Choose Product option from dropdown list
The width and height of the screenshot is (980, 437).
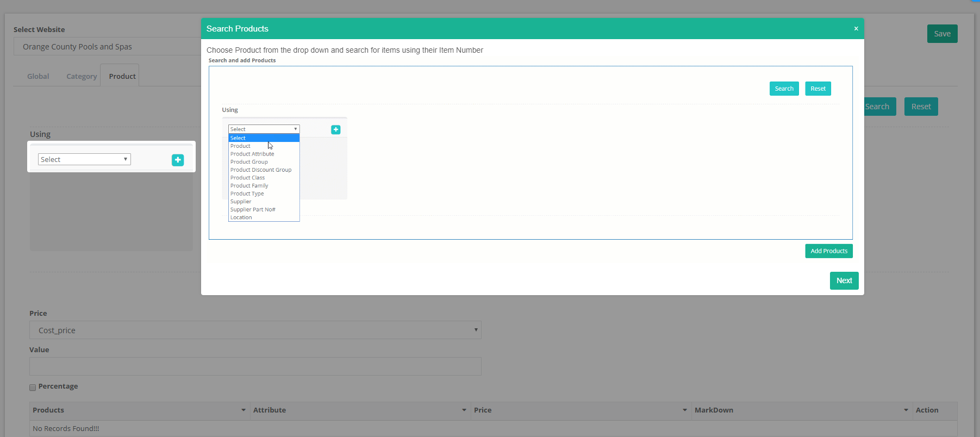point(264,146)
